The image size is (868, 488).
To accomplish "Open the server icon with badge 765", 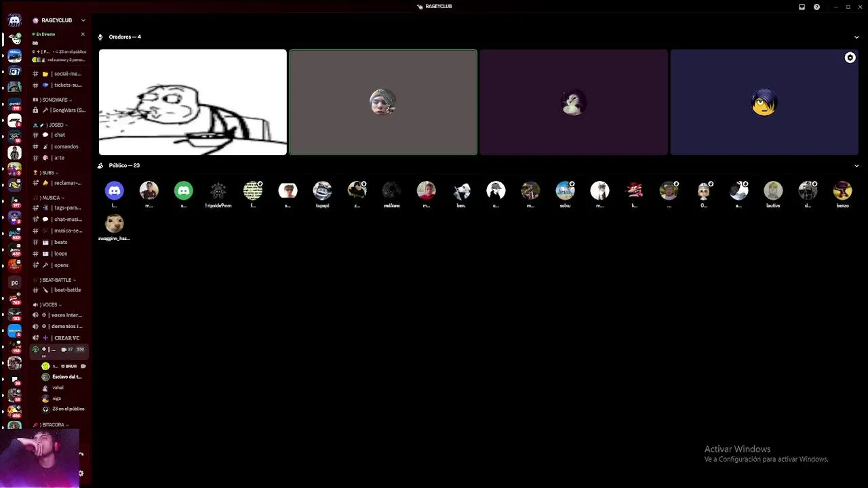I will 14,299.
